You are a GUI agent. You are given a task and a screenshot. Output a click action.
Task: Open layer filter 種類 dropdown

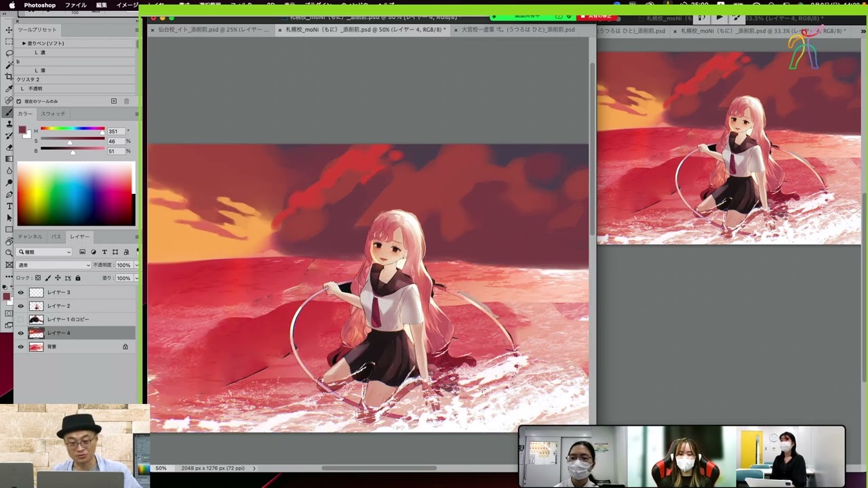coord(45,251)
